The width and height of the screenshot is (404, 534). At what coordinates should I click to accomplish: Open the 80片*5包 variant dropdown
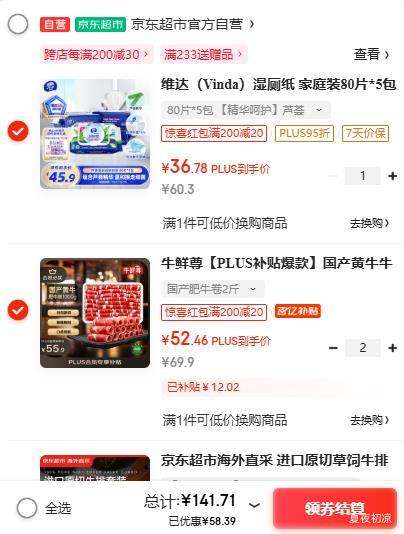[245, 110]
